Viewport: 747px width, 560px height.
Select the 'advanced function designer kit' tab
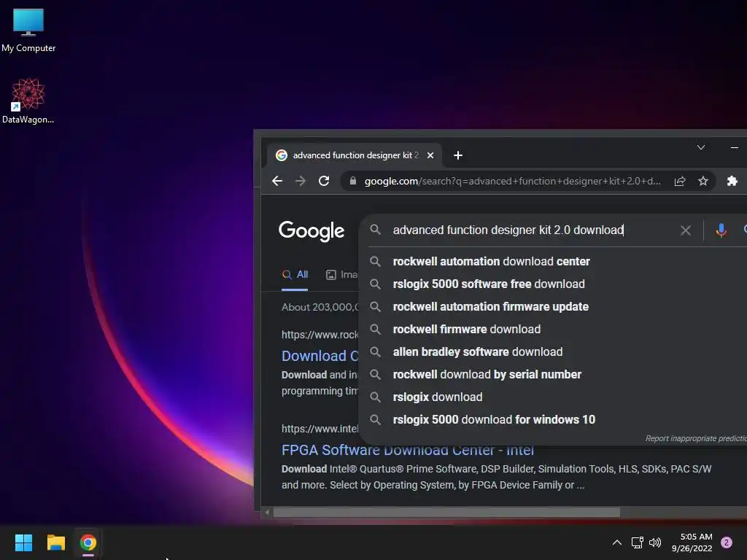pos(355,155)
